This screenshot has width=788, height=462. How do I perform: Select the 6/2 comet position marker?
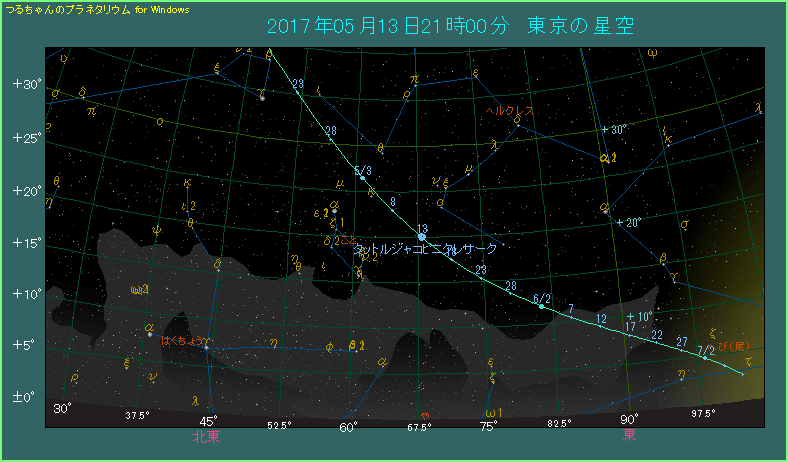(x=541, y=306)
